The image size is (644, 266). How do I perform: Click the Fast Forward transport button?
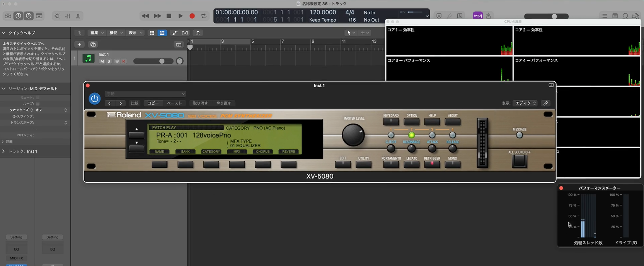[x=157, y=16]
